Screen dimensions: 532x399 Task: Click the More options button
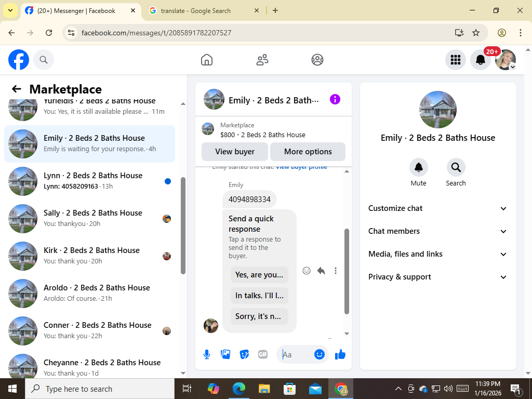tap(308, 152)
